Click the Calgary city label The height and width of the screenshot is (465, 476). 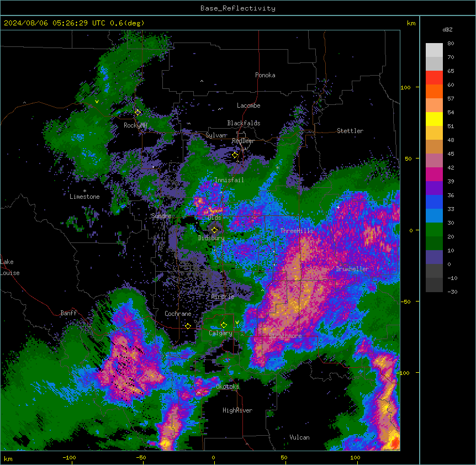click(221, 333)
